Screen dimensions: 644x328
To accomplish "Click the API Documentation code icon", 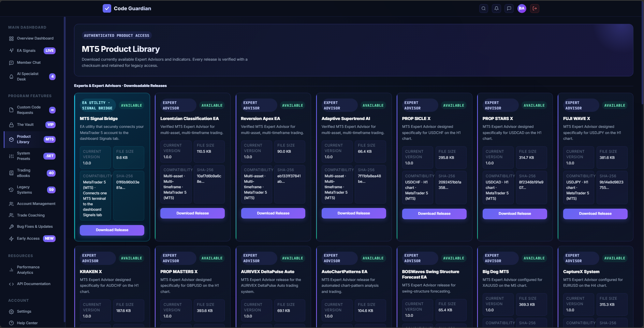I will click(x=11, y=284).
